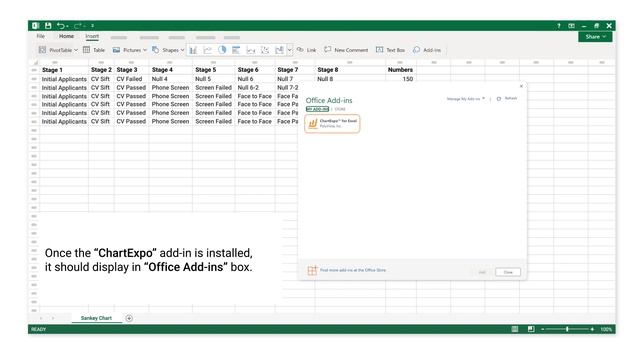640x360 pixels.
Task: Click the select-all corner of the grid
Action: click(x=35, y=62)
